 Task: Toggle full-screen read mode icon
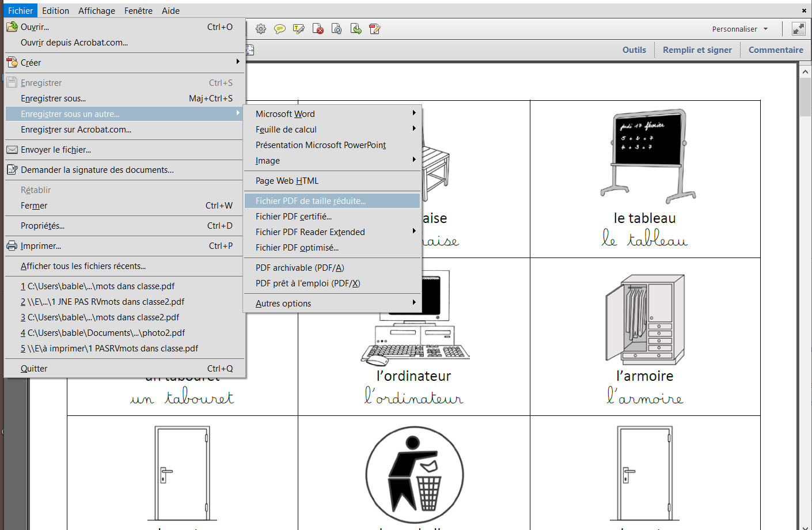pyautogui.click(x=798, y=29)
